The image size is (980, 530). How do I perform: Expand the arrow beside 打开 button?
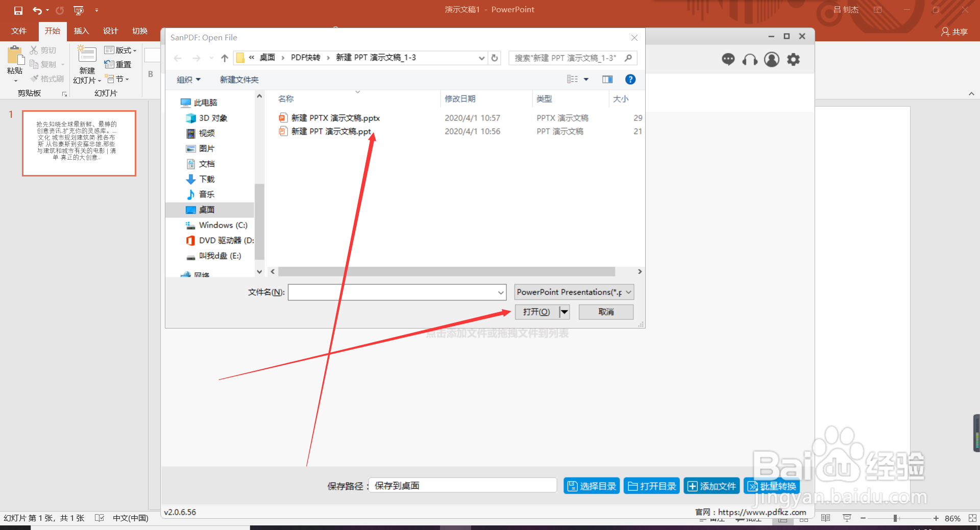[565, 312]
